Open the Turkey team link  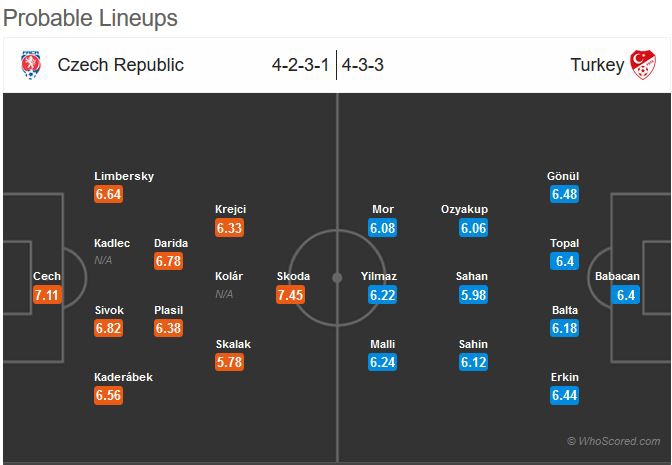[x=597, y=65]
